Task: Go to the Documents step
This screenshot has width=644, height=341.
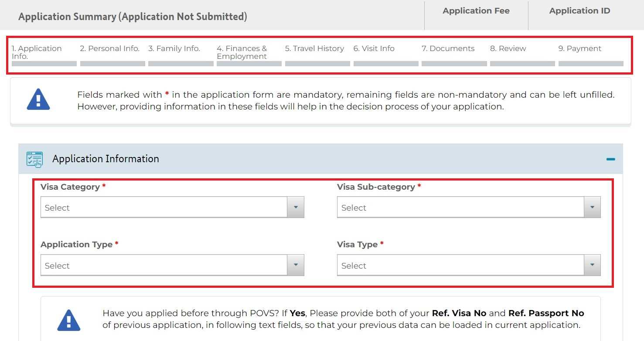Action: [x=448, y=49]
